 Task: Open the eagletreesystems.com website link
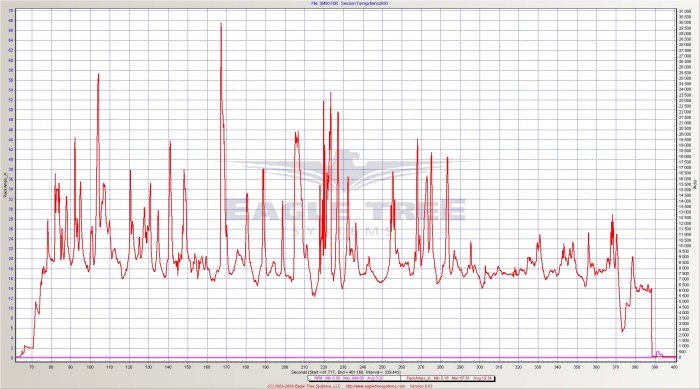[x=375, y=386]
